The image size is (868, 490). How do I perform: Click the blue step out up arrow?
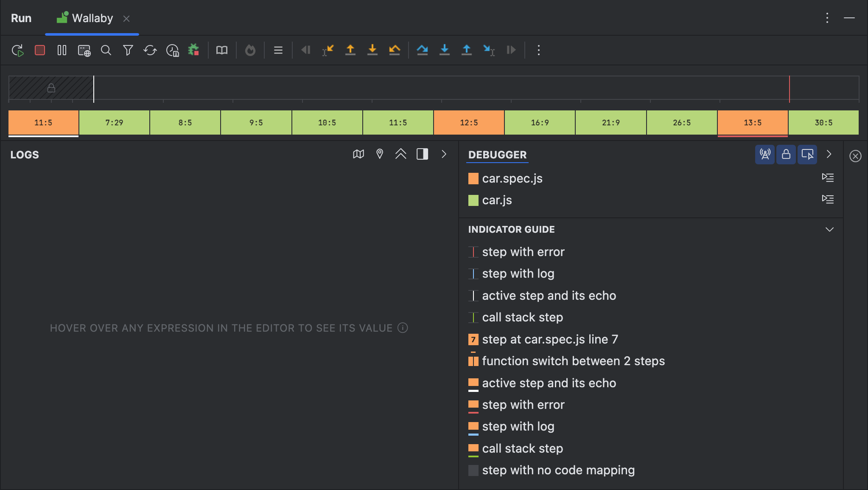[467, 50]
